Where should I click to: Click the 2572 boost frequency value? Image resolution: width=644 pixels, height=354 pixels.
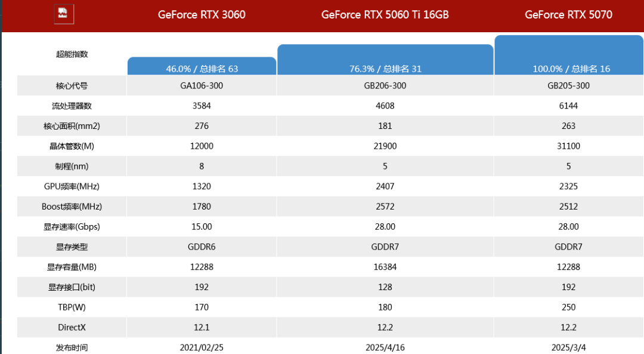[385, 207]
